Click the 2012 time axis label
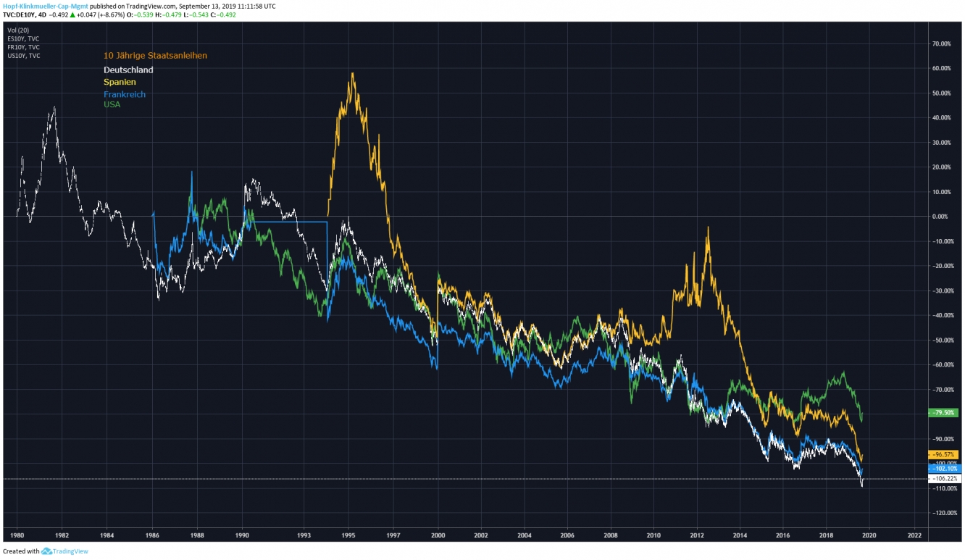This screenshot has height=560, width=965. pyautogui.click(x=697, y=535)
